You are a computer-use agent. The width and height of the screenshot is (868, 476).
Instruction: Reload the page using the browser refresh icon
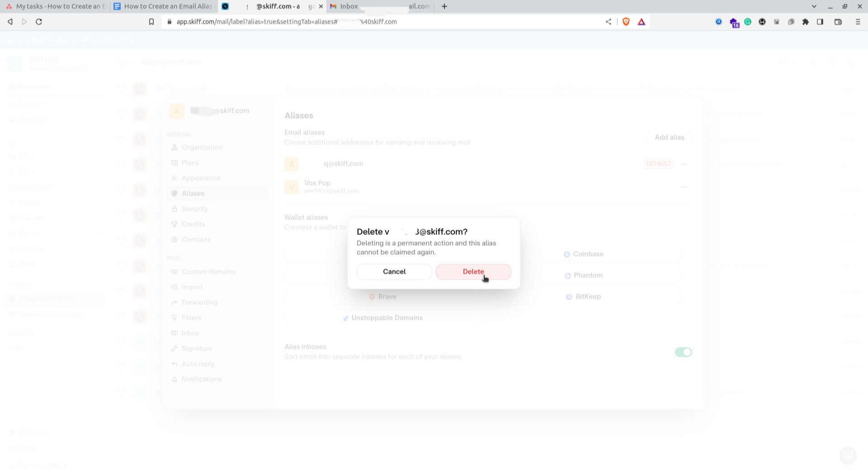pyautogui.click(x=39, y=22)
